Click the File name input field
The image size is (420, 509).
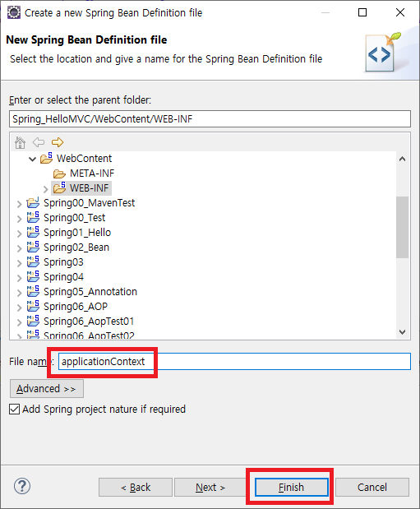[234, 361]
